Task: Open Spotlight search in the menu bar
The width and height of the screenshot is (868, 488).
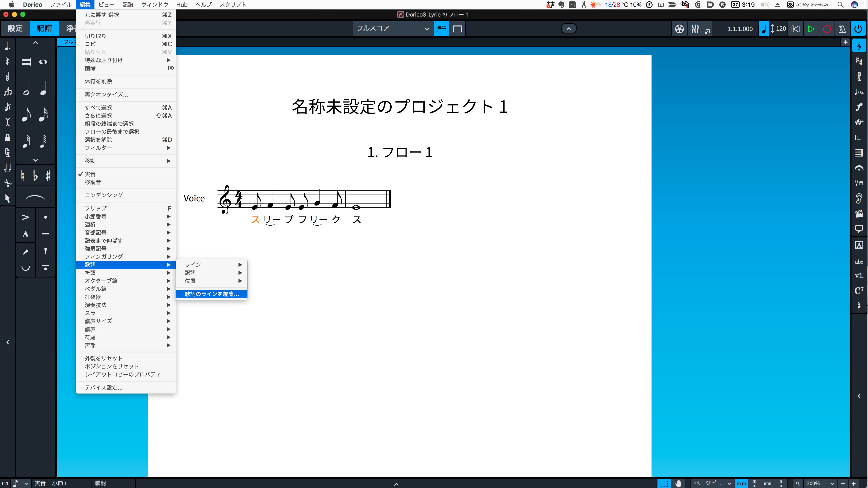Action: (840, 5)
